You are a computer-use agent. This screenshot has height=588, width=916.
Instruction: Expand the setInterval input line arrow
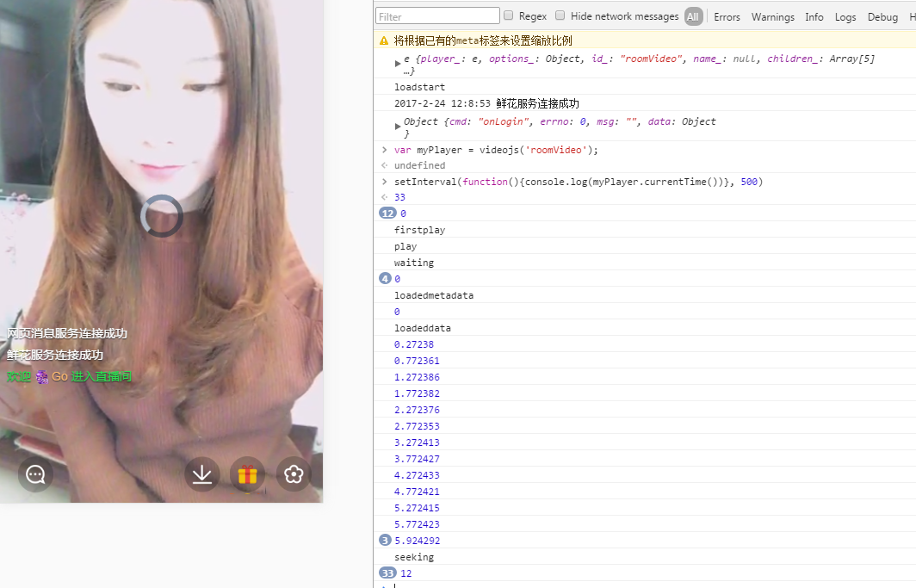pos(385,182)
